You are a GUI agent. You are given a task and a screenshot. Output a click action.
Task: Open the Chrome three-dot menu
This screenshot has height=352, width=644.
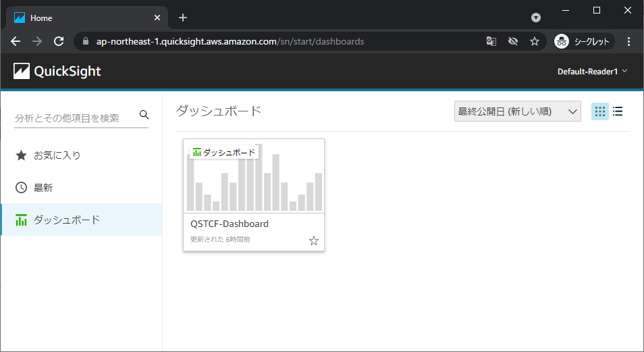(628, 41)
